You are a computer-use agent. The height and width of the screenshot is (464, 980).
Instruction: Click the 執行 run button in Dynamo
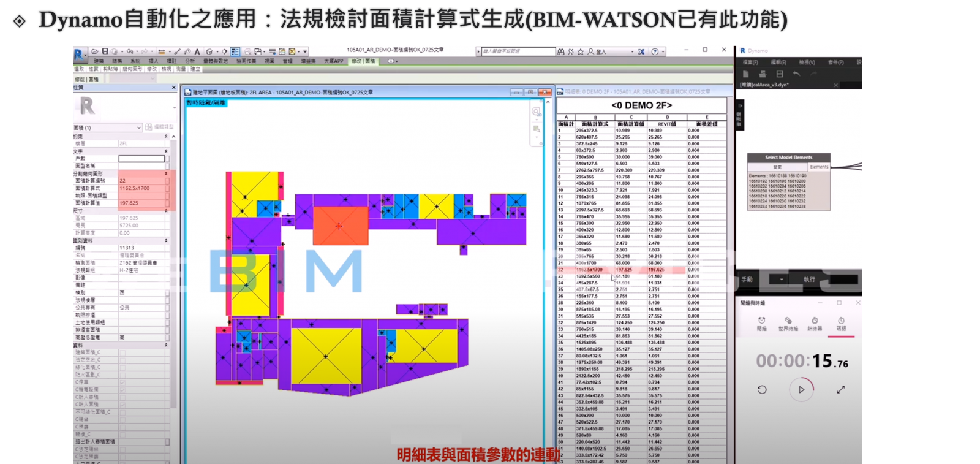(809, 280)
